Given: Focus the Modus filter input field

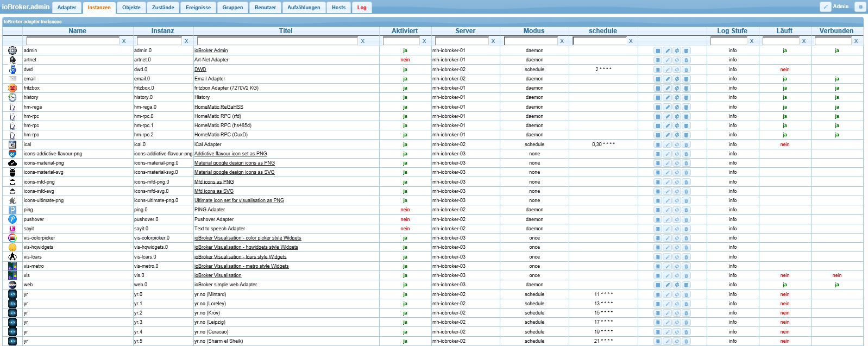Looking at the screenshot, I should point(531,41).
